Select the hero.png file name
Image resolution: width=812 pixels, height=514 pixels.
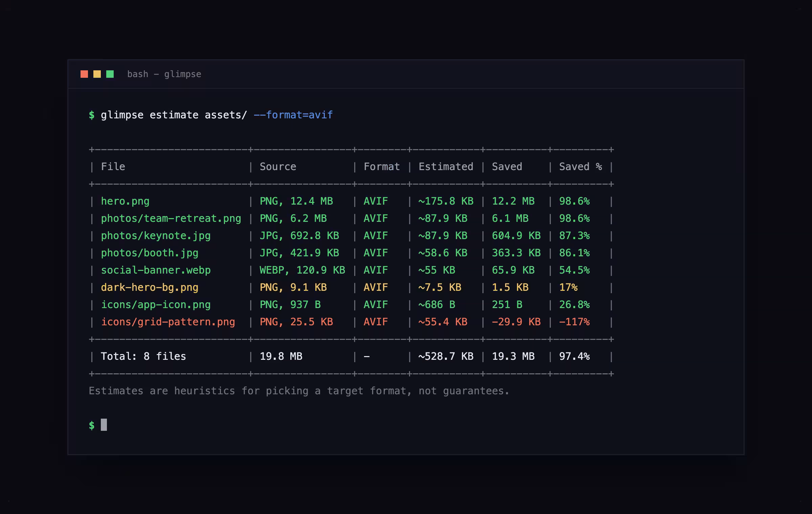125,201
